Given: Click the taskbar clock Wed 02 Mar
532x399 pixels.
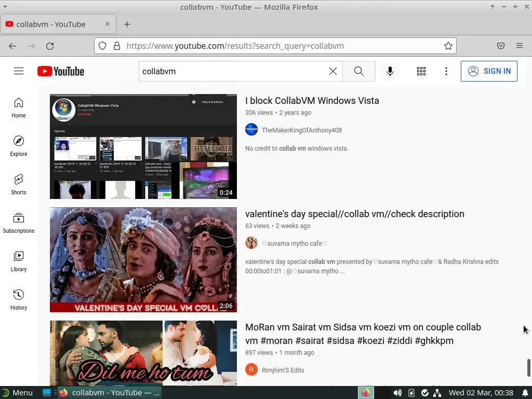Looking at the screenshot, I should pyautogui.click(x=481, y=393).
